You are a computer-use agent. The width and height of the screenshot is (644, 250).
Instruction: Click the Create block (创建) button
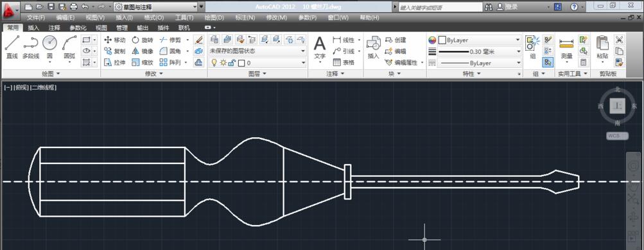coord(396,40)
